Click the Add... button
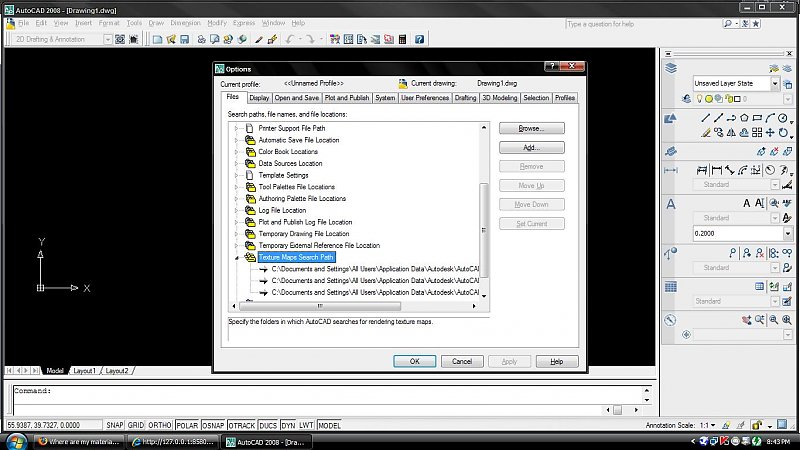The width and height of the screenshot is (800, 450). [x=532, y=147]
